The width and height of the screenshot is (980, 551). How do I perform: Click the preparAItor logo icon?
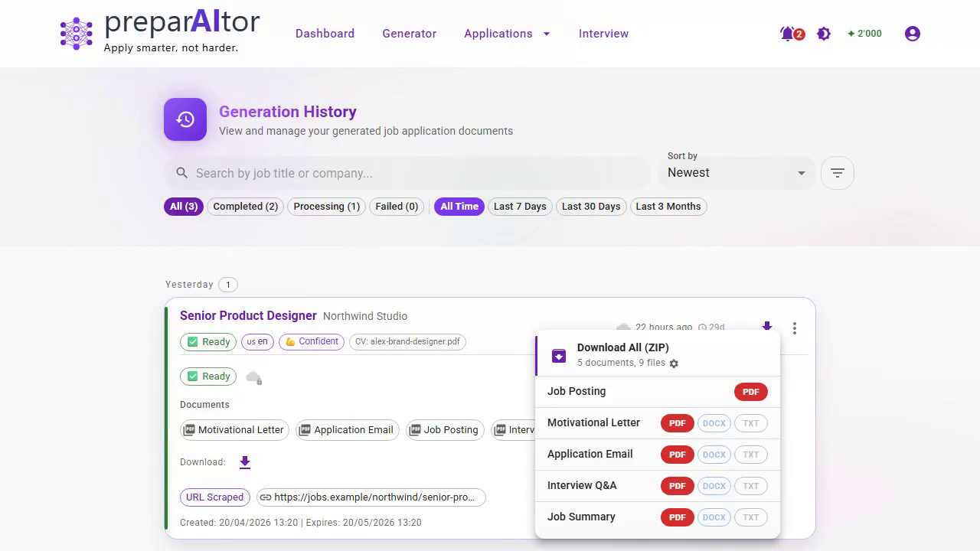(76, 34)
